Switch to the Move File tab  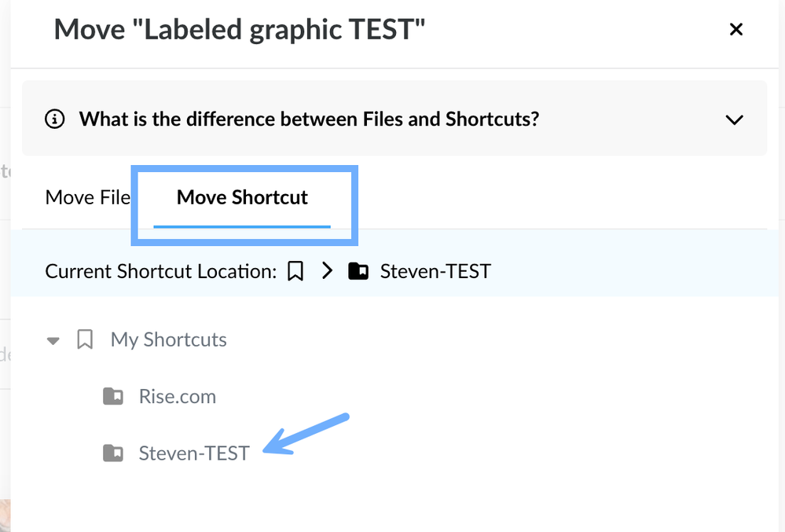(87, 197)
